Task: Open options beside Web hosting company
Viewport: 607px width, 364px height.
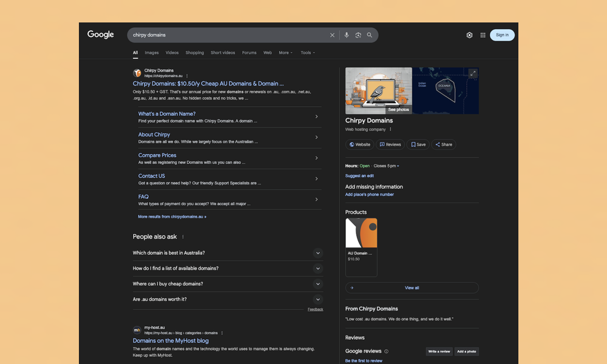Action: pos(390,129)
